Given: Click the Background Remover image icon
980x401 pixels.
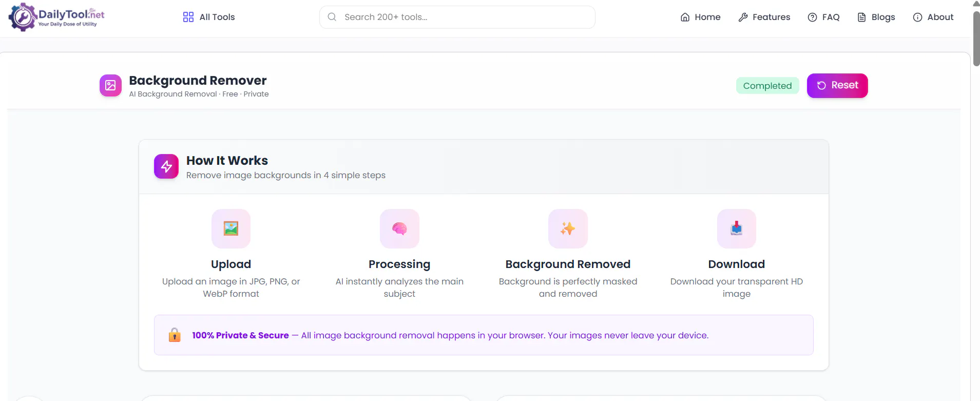Looking at the screenshot, I should point(110,86).
